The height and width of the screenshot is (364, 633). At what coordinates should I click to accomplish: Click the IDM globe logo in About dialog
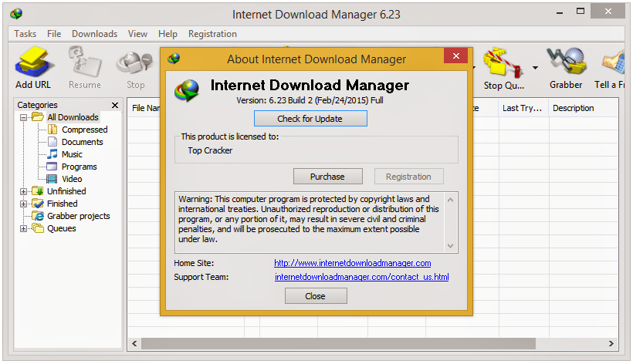[x=187, y=90]
